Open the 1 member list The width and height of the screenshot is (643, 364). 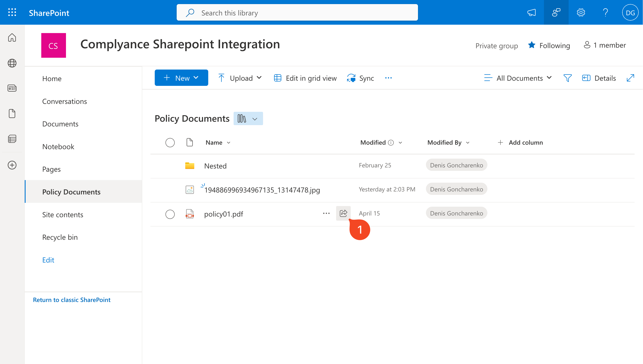point(605,45)
